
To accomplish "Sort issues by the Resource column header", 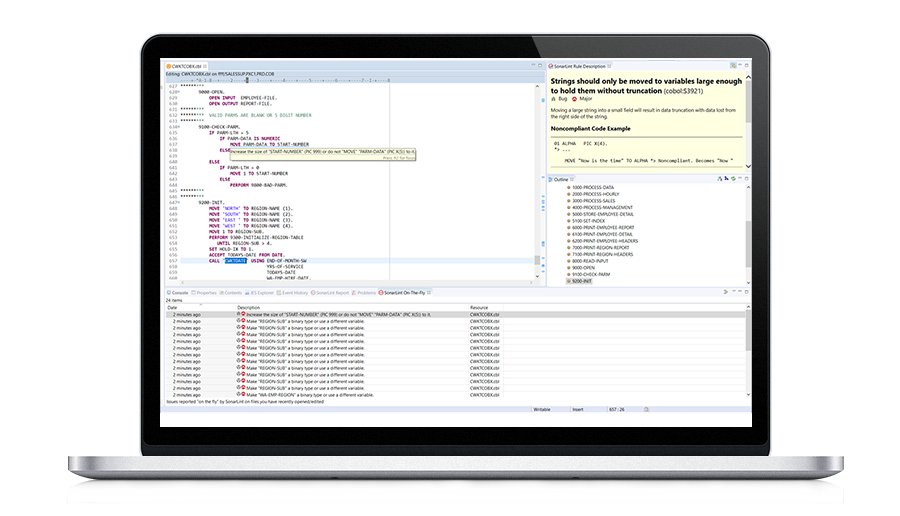I will coord(480,307).
